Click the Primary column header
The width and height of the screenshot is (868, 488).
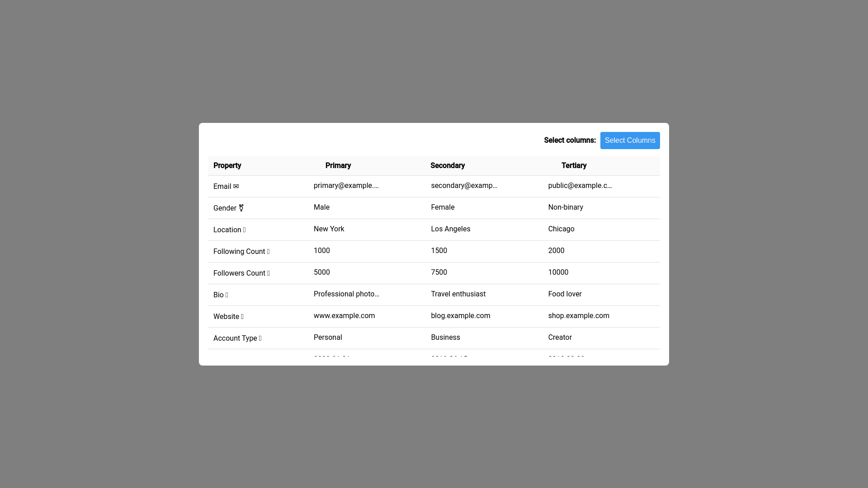pyautogui.click(x=338, y=166)
